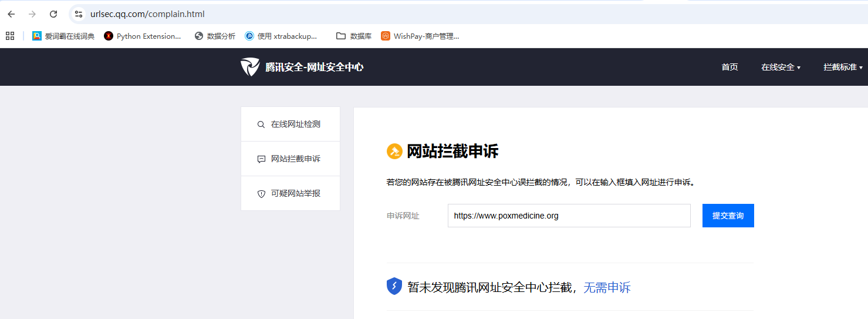Click the speech bubble icon beside 网站拦截申诉

click(x=261, y=159)
